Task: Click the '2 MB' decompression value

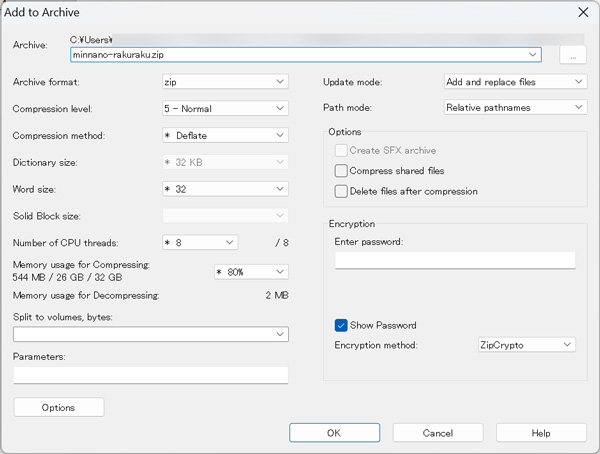Action: pyautogui.click(x=277, y=295)
